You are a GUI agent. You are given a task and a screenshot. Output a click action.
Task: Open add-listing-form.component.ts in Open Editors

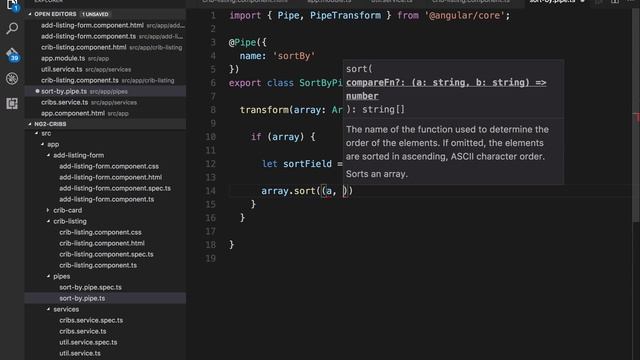click(x=105, y=36)
